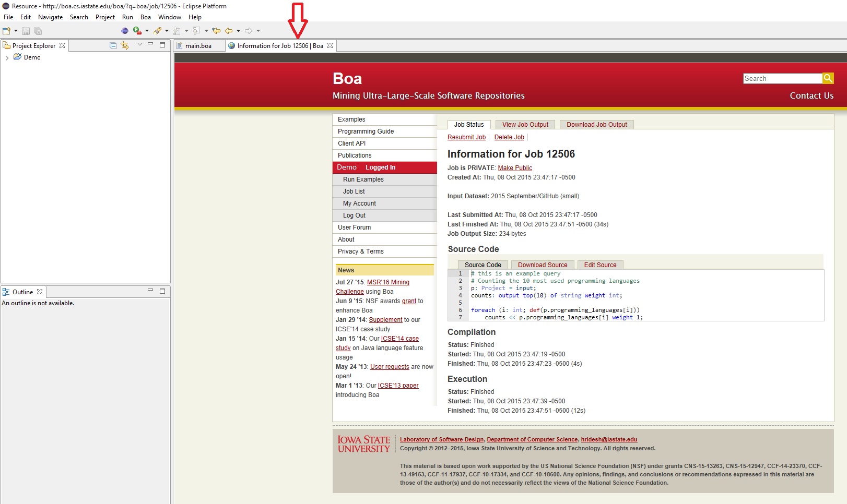Open the Boa menu in menu bar

pos(145,17)
